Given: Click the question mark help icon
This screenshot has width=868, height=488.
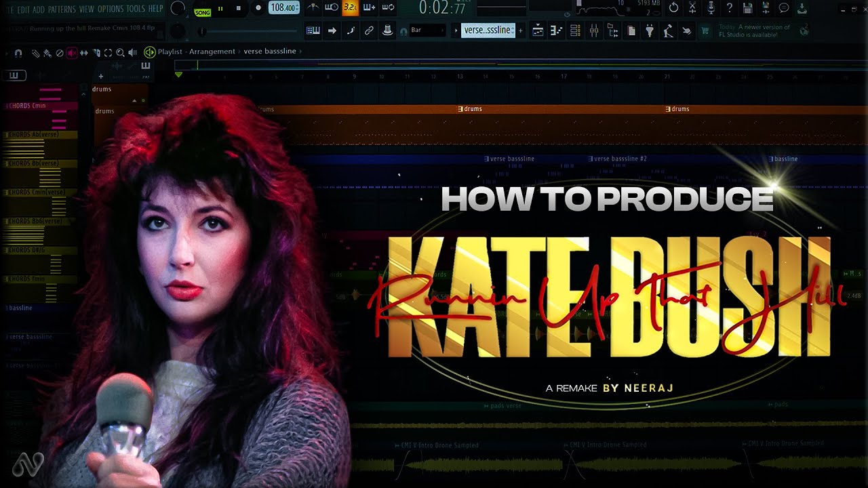Looking at the screenshot, I should [x=729, y=8].
